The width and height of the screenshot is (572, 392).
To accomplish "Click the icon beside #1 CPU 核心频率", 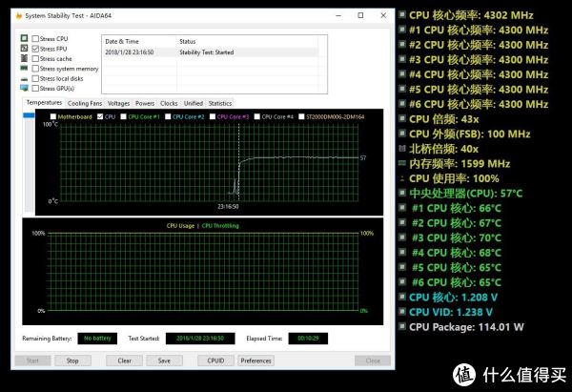I will pos(402,30).
